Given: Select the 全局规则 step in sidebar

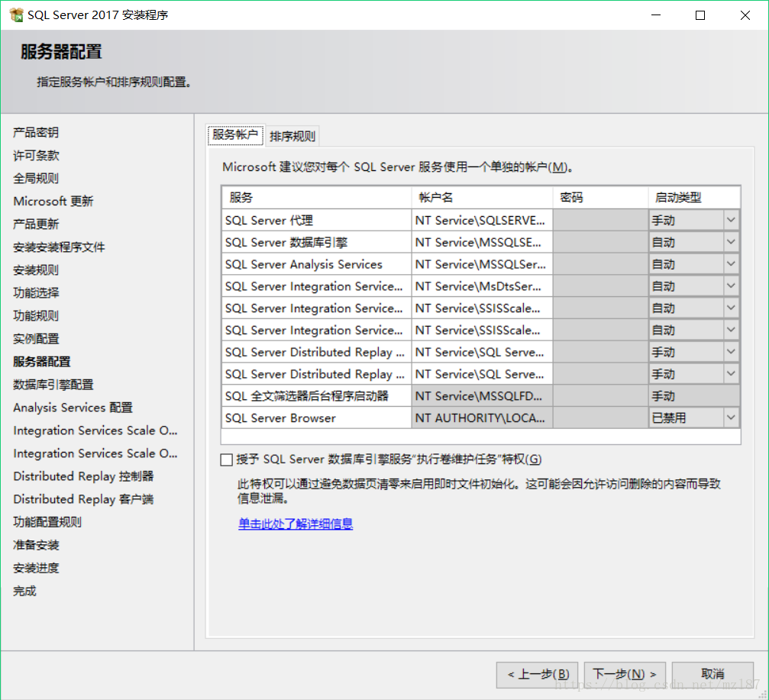Looking at the screenshot, I should 36,179.
